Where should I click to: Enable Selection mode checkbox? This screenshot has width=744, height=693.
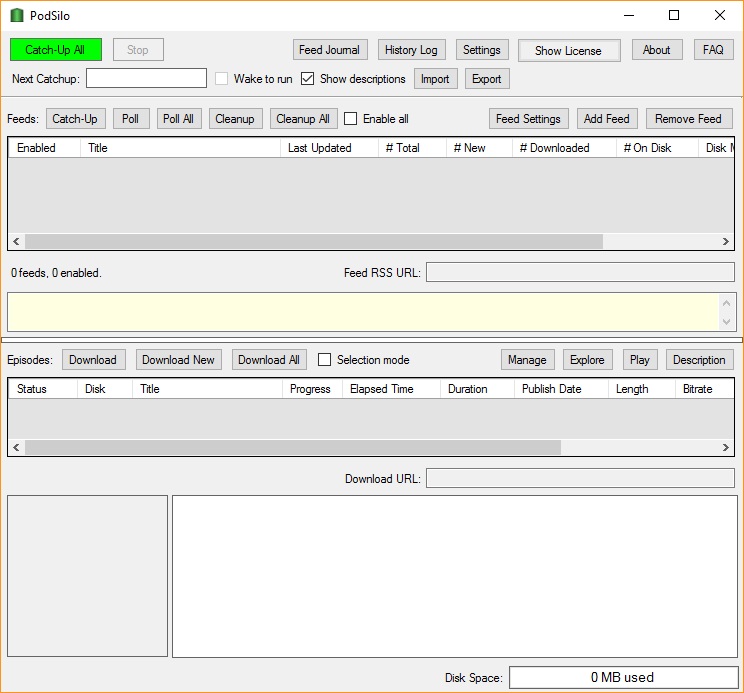point(325,360)
